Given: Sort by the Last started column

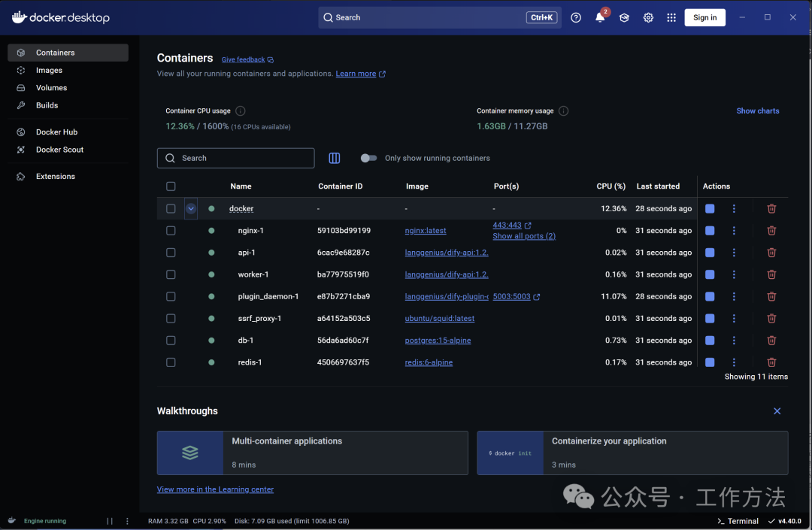Looking at the screenshot, I should pyautogui.click(x=658, y=186).
